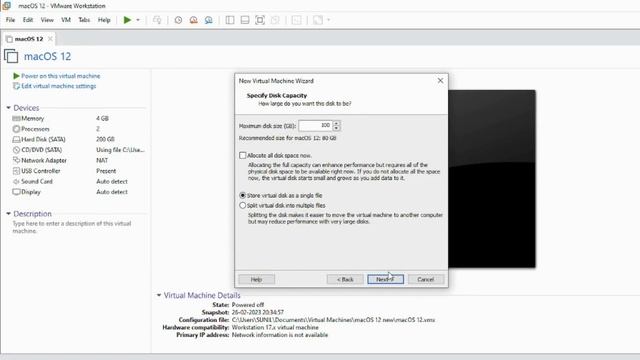Click the Maximum disk size input field
The width and height of the screenshot is (640, 360).
(315, 126)
